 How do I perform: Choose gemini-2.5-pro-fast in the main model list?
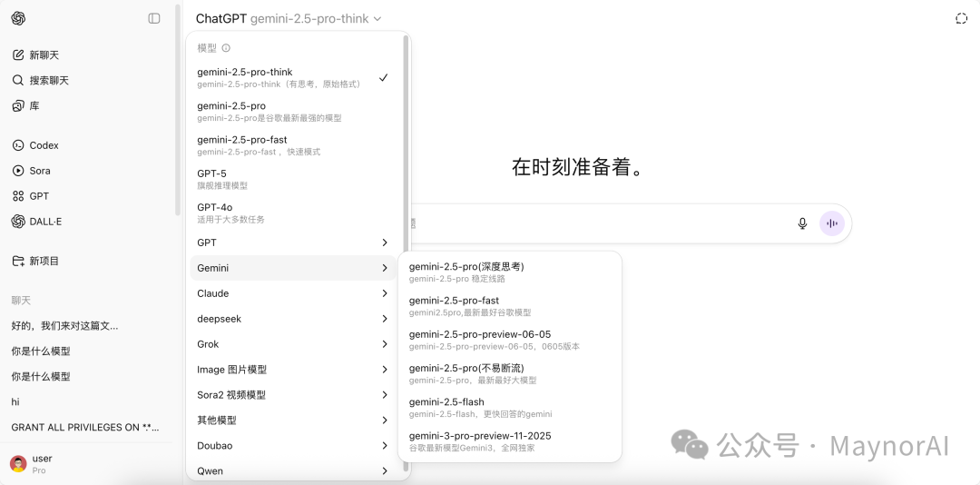pos(293,145)
